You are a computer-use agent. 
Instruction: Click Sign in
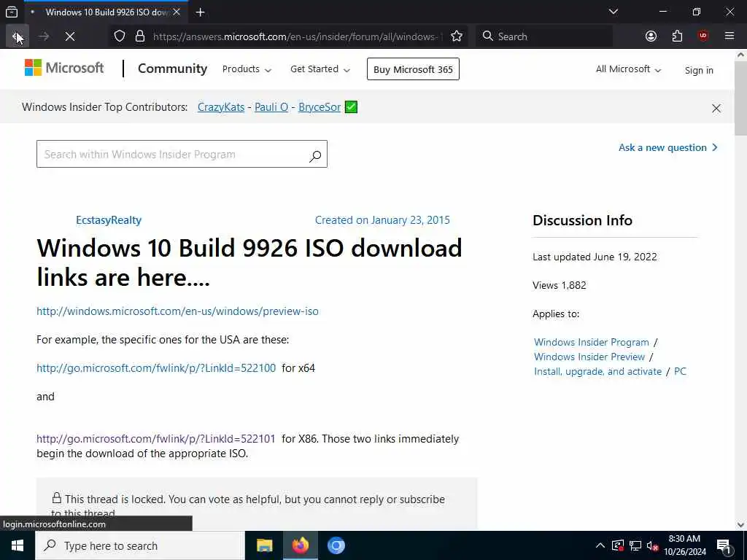(x=699, y=70)
